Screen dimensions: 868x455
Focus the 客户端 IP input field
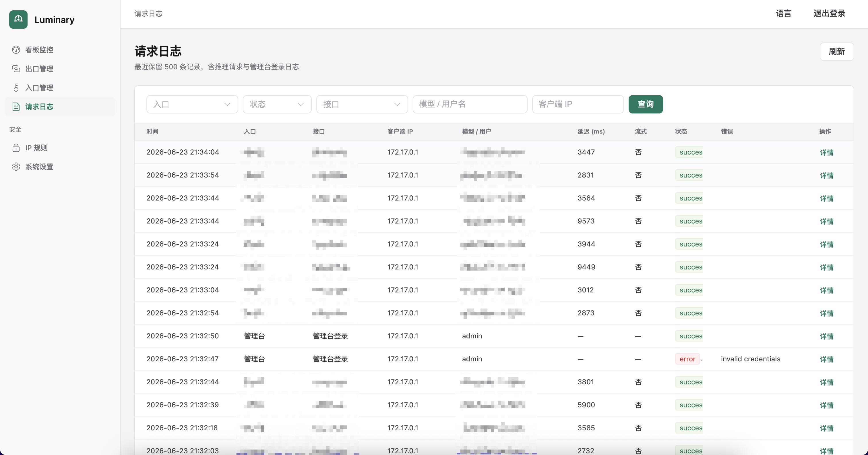coord(578,104)
